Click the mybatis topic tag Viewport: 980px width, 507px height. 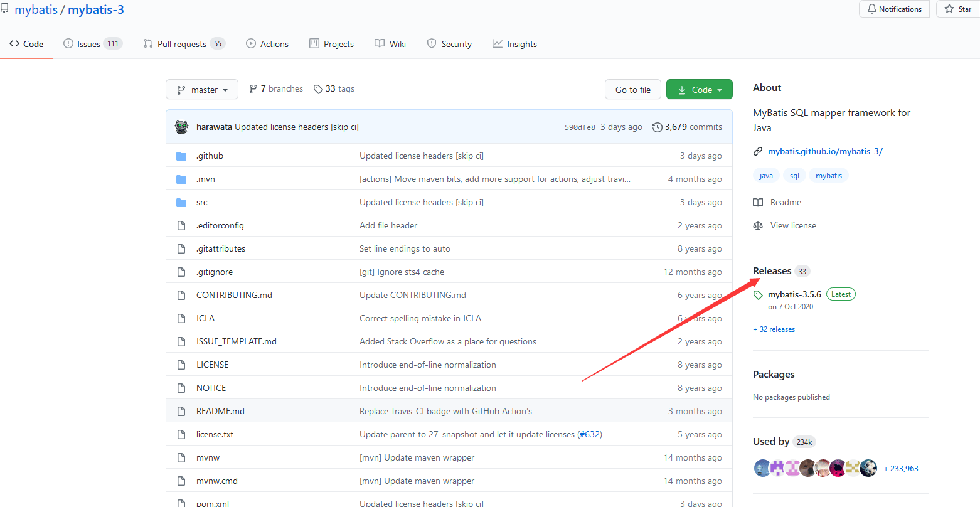coord(829,176)
